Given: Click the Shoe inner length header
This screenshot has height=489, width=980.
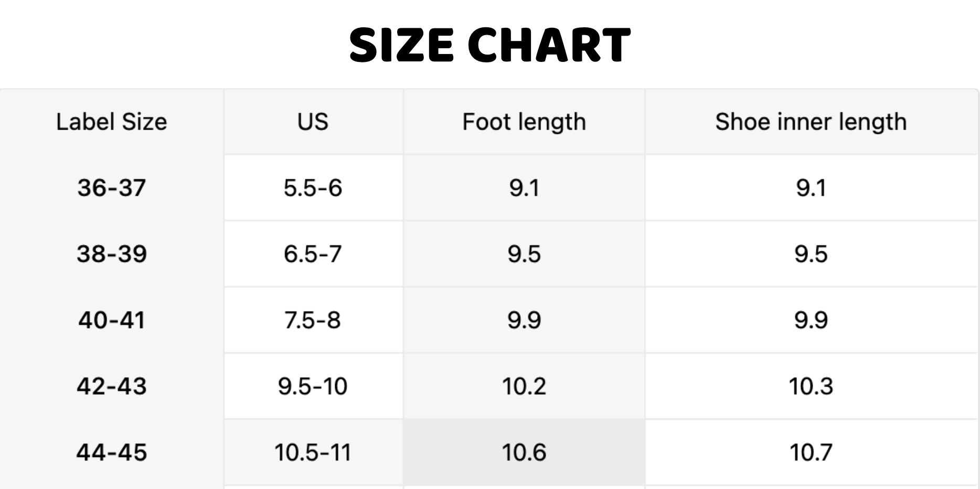Looking at the screenshot, I should coord(811,122).
